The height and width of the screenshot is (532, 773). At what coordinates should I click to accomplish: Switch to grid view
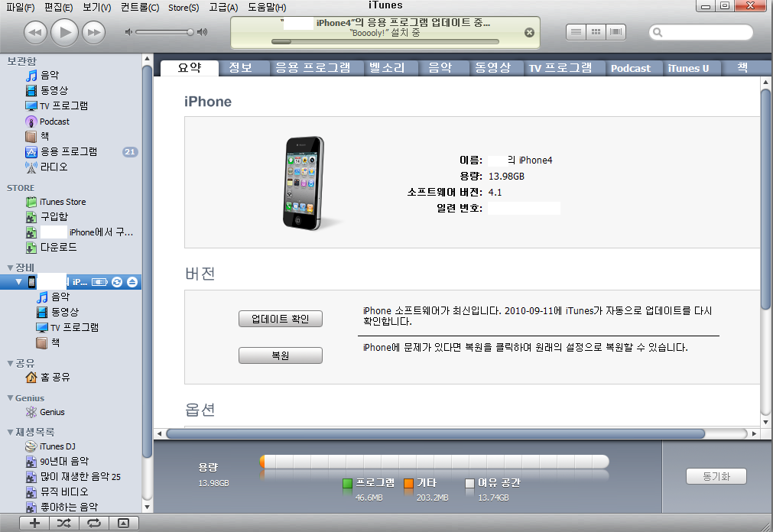click(x=596, y=32)
